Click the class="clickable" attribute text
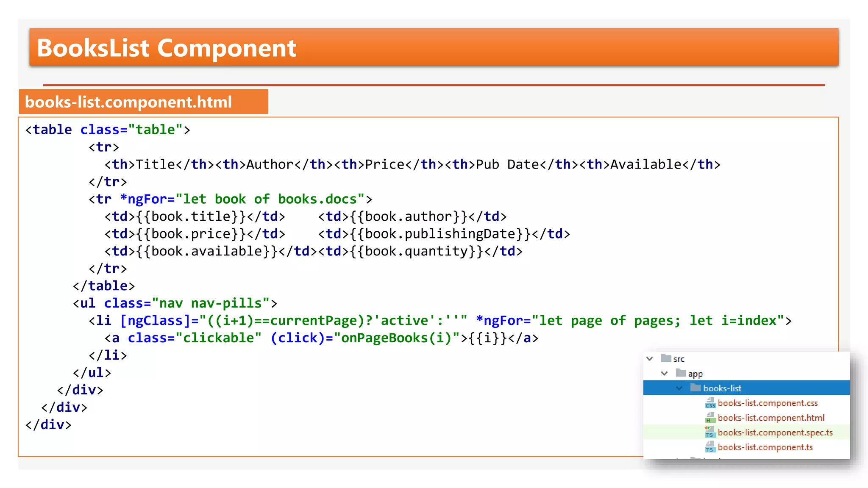Image resolution: width=868 pixels, height=488 pixels. click(195, 338)
